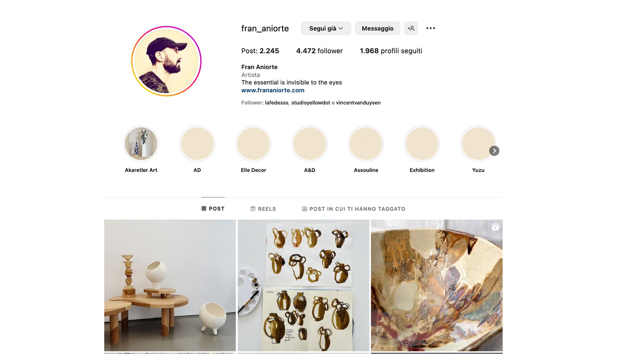Click the golden vase sketches post thumbnail
This screenshot has width=644, height=362.
[x=304, y=286]
